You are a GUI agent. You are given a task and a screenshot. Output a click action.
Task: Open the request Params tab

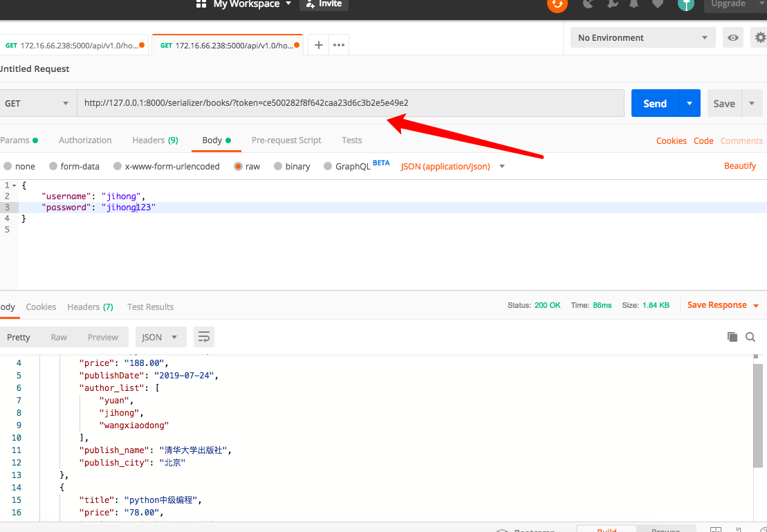(19, 140)
